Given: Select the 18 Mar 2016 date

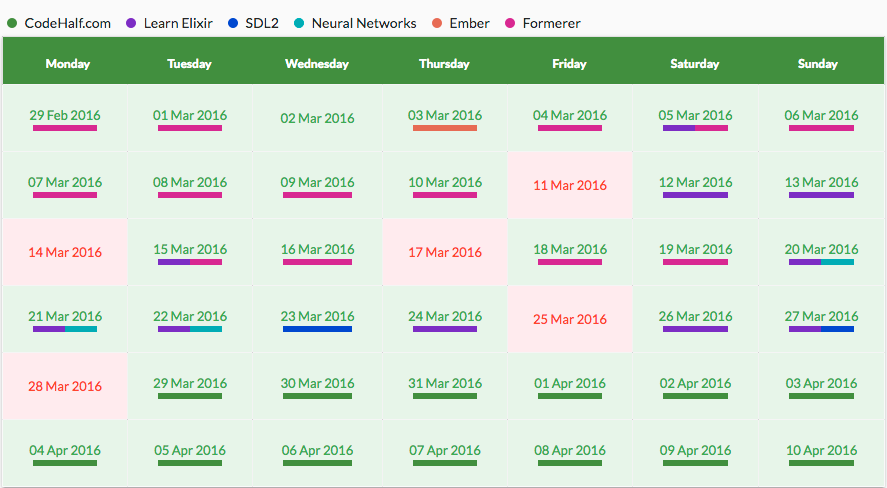Looking at the screenshot, I should (570, 249).
